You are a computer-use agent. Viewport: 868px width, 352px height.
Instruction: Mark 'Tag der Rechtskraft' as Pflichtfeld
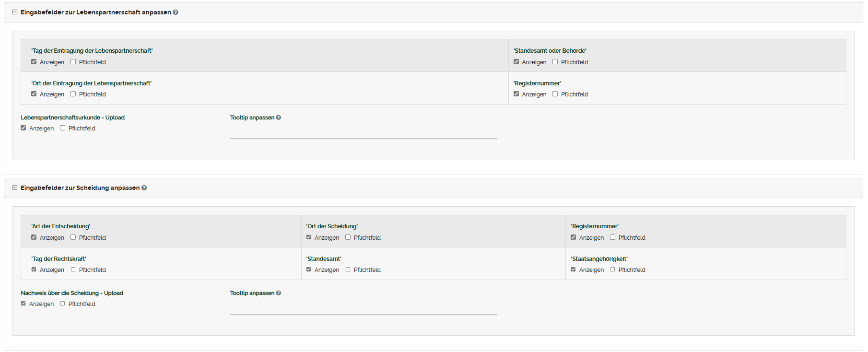[73, 270]
